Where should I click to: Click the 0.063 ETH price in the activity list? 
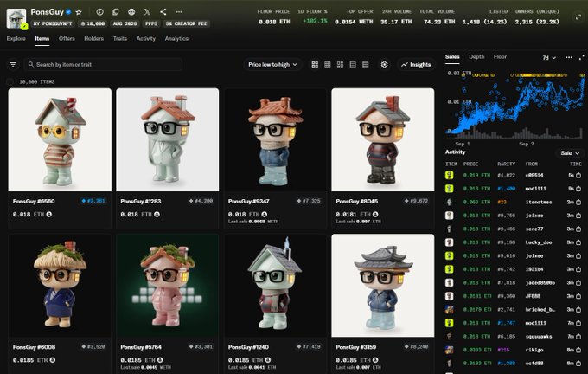476,202
